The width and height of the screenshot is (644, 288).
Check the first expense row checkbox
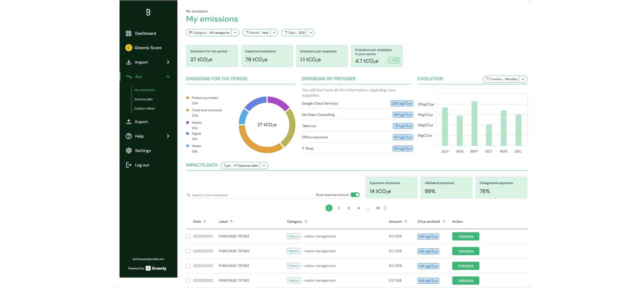click(x=188, y=236)
